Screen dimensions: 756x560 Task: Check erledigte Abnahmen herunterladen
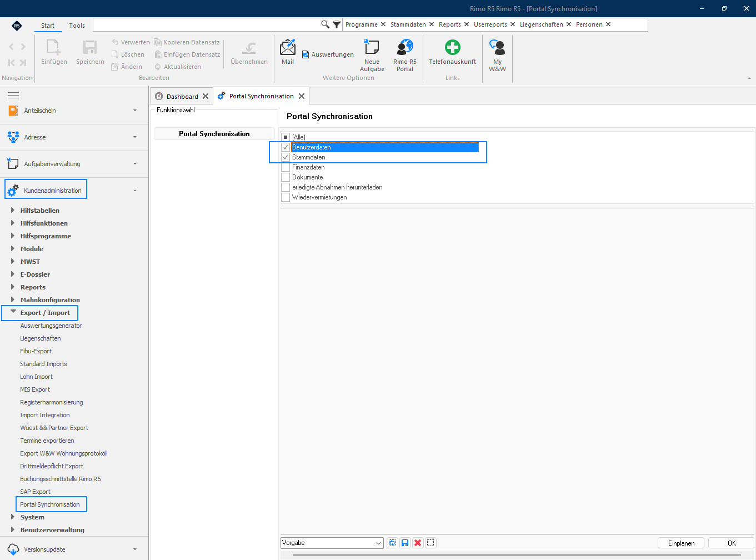[286, 187]
